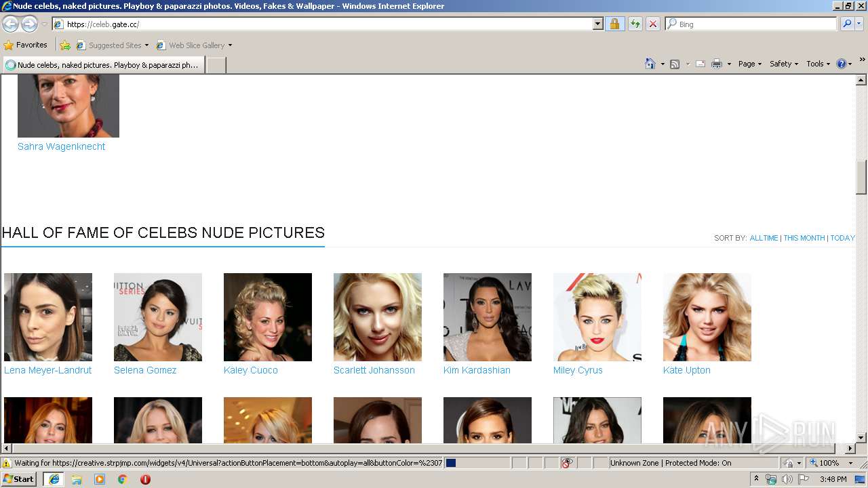Click thumbnail above Kate Upton label
This screenshot has height=488, width=868.
[707, 317]
